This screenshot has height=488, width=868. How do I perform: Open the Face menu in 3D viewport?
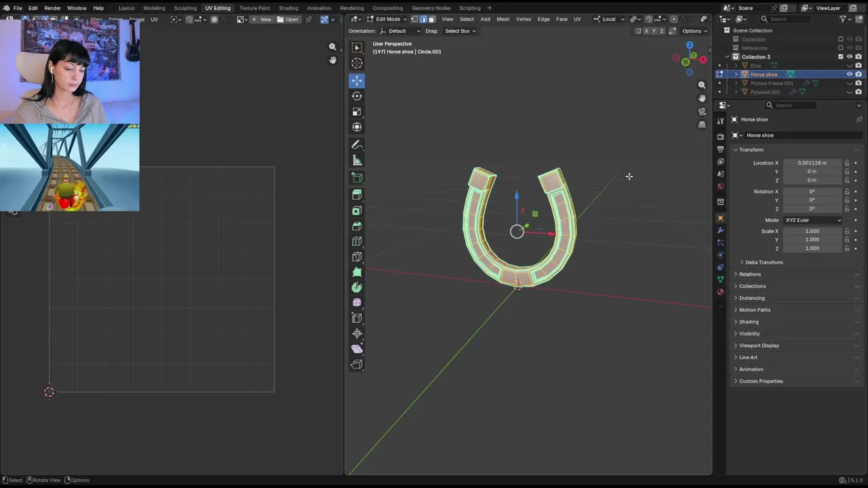tap(561, 19)
